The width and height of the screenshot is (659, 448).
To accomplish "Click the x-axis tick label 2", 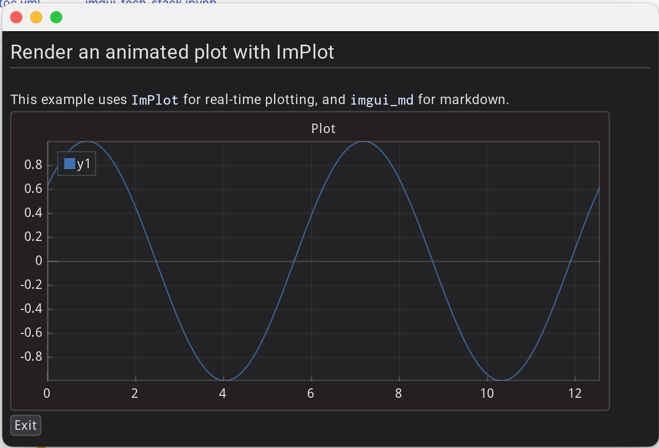I will click(134, 393).
